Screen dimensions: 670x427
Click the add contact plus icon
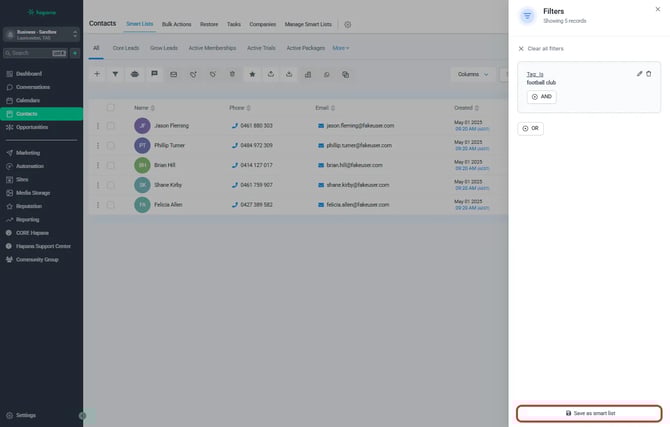click(x=97, y=74)
